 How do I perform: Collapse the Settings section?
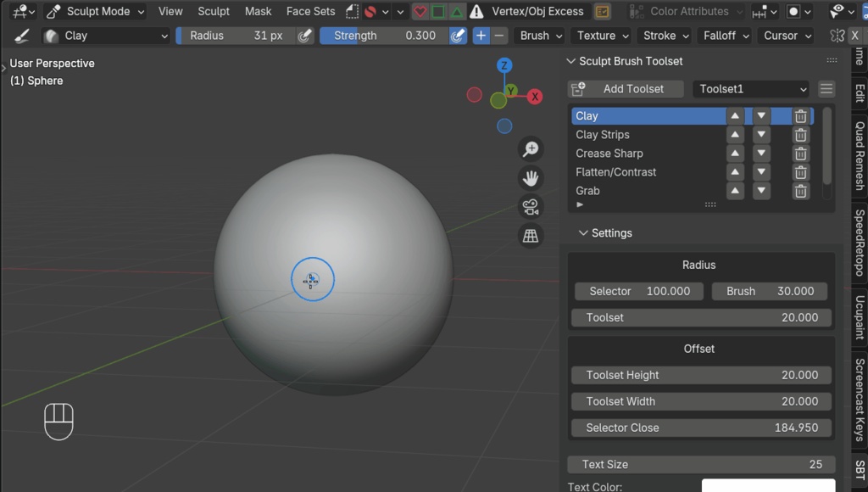583,232
